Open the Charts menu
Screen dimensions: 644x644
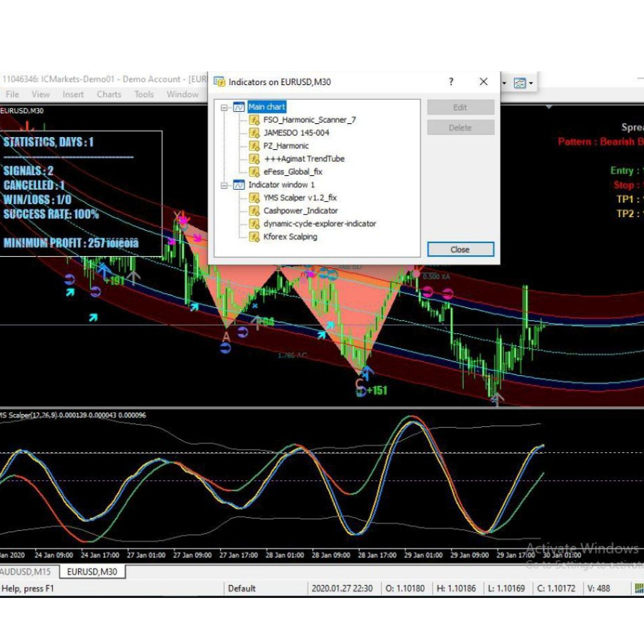point(109,94)
